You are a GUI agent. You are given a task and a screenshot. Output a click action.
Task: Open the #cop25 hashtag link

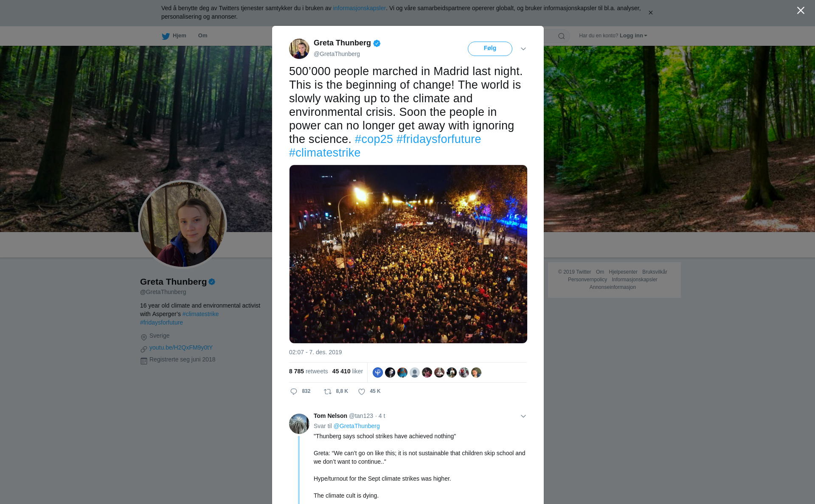click(x=374, y=139)
